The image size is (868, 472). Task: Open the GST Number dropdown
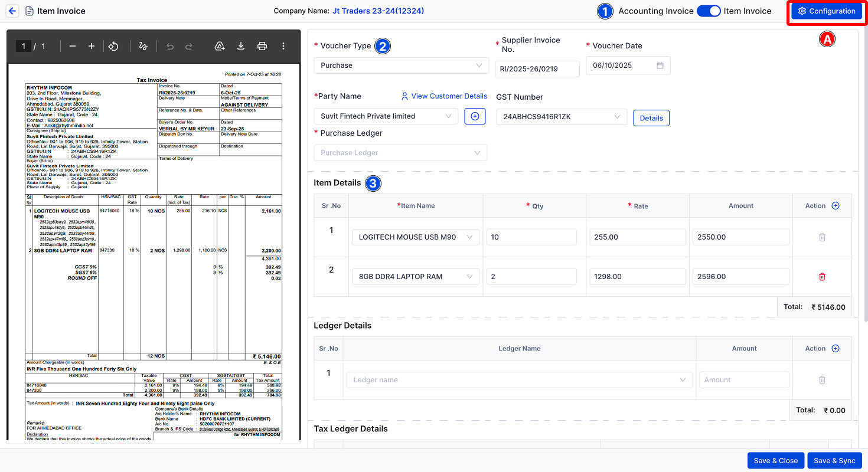click(x=562, y=117)
